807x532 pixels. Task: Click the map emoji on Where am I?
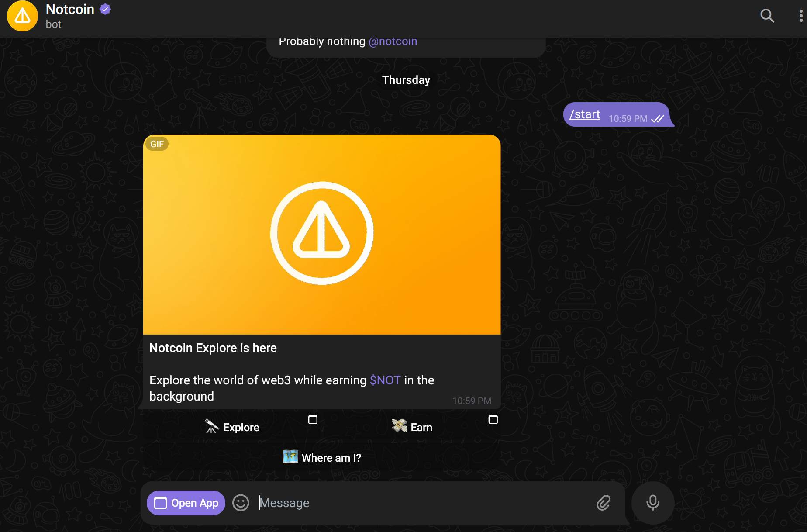(290, 456)
